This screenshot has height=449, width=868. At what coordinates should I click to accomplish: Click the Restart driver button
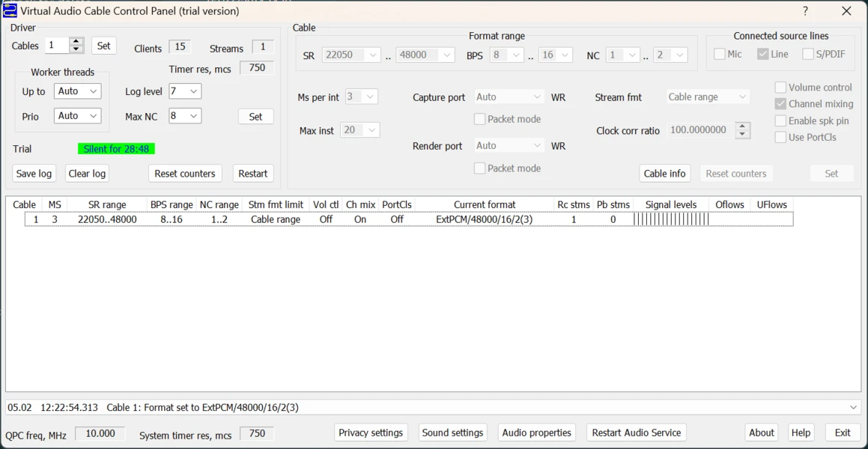click(253, 173)
